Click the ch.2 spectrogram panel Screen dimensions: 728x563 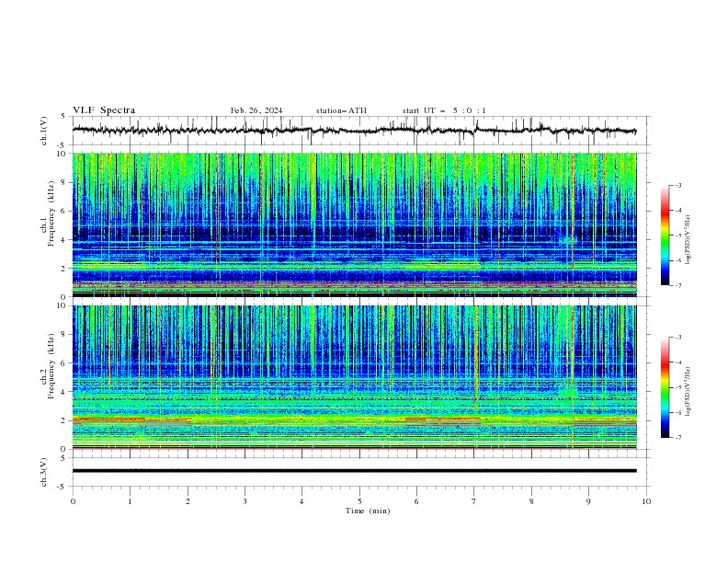tap(354, 377)
